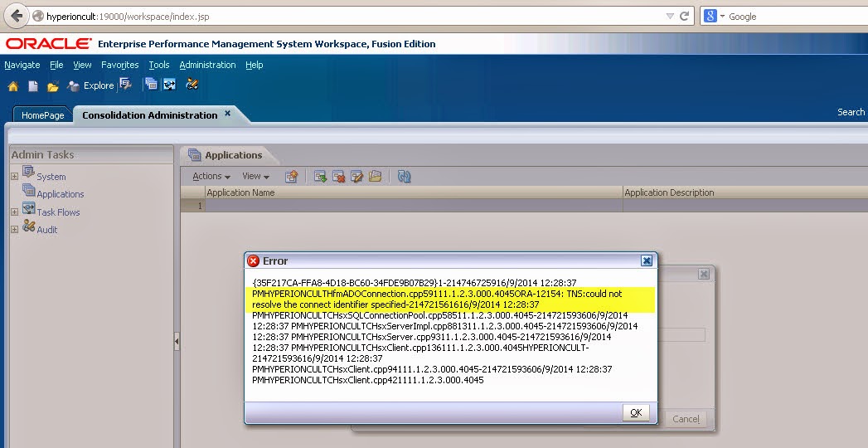Click the site identity globe icon
Screen dimensions: 868x448
pos(37,16)
